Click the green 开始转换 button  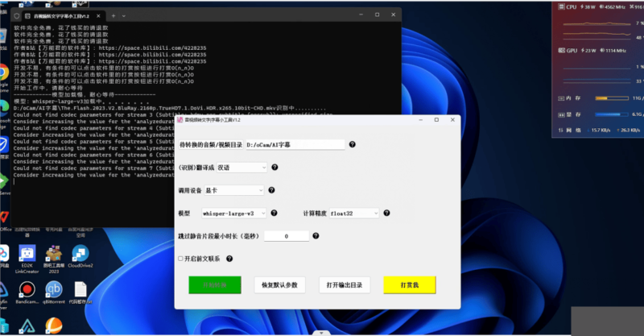[x=215, y=285]
